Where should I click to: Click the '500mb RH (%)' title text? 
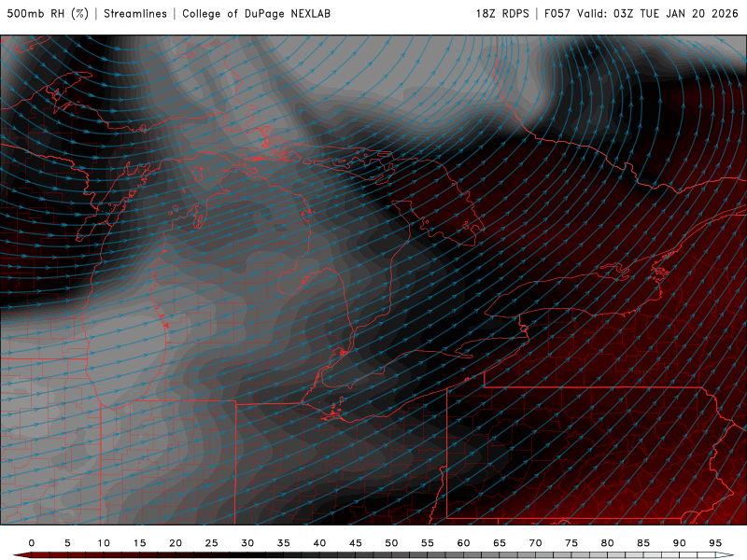[48, 14]
